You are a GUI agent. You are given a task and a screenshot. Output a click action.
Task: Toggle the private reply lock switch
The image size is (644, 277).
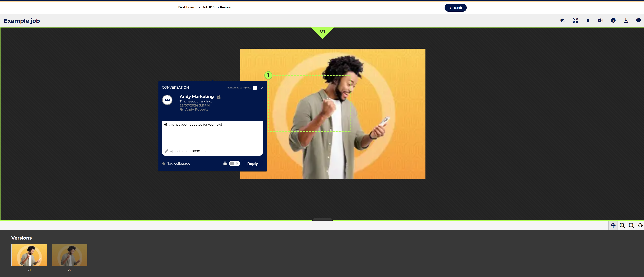pyautogui.click(x=234, y=164)
